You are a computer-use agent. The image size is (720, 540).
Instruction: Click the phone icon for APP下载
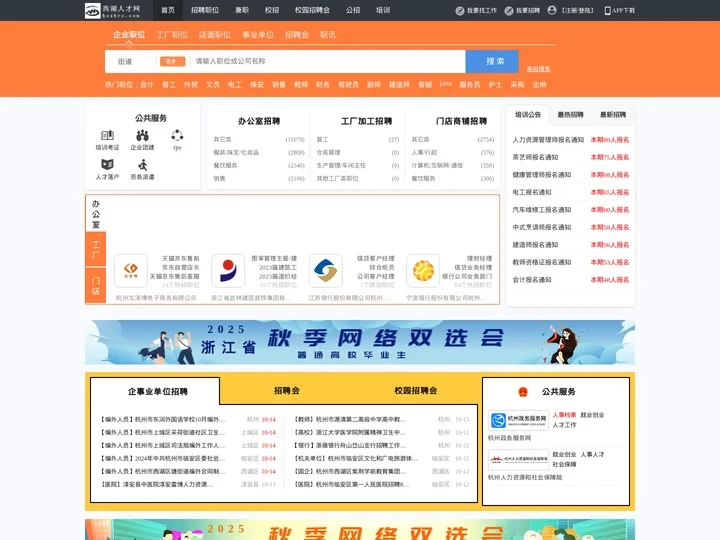pos(608,11)
